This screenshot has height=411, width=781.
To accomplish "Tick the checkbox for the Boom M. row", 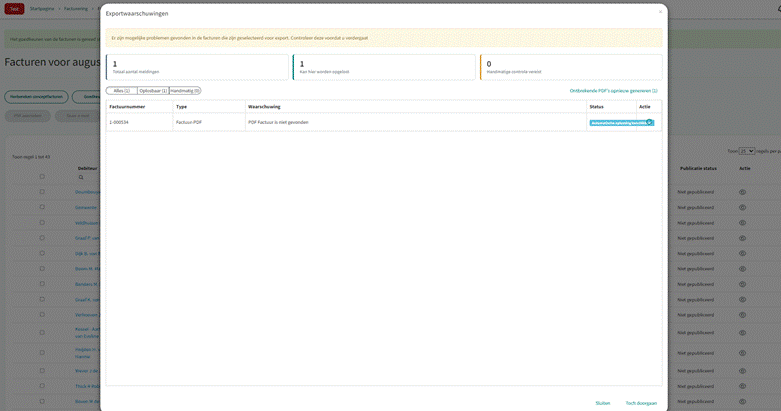I will point(42,269).
